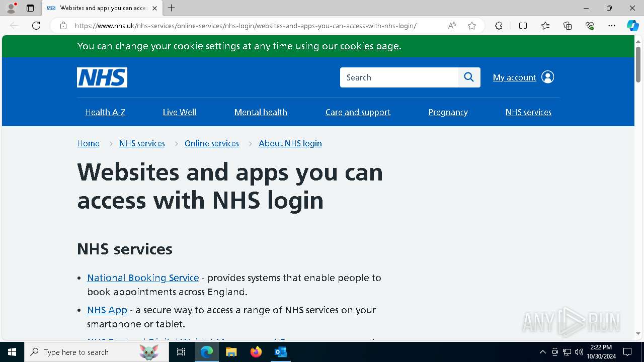Open the Favorites list icon

545,26
